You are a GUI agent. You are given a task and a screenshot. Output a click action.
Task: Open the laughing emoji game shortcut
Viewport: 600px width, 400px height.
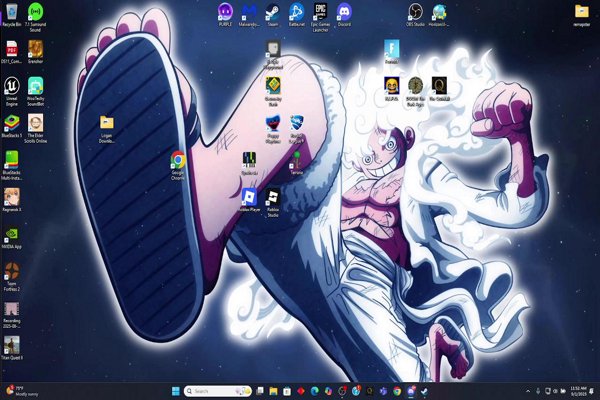tap(391, 89)
